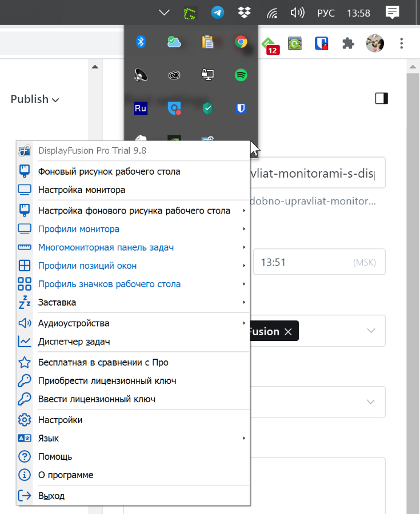Click the monitor lock tray icon
Screen dimensions: 420x514
(207, 75)
